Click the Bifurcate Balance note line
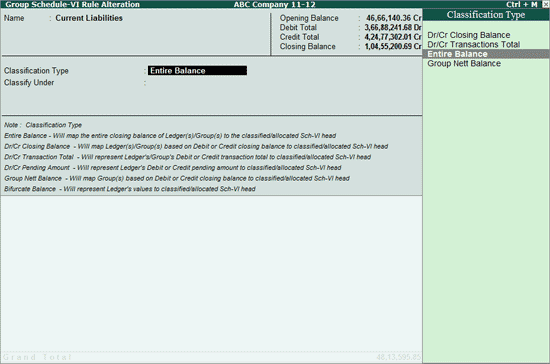The image size is (550, 364). tap(130, 189)
